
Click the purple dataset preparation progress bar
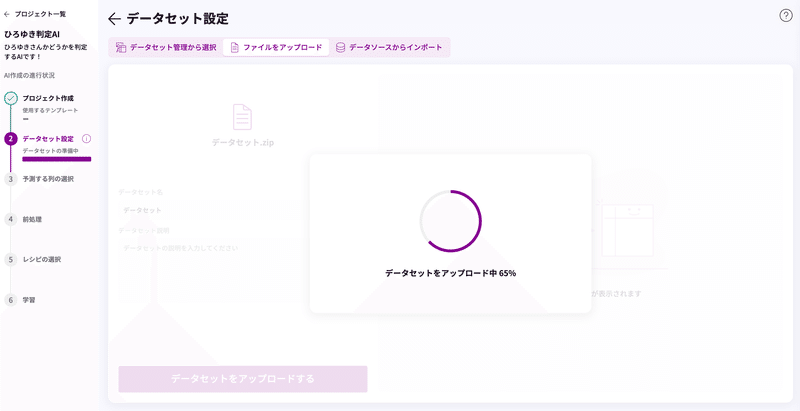pyautogui.click(x=57, y=159)
